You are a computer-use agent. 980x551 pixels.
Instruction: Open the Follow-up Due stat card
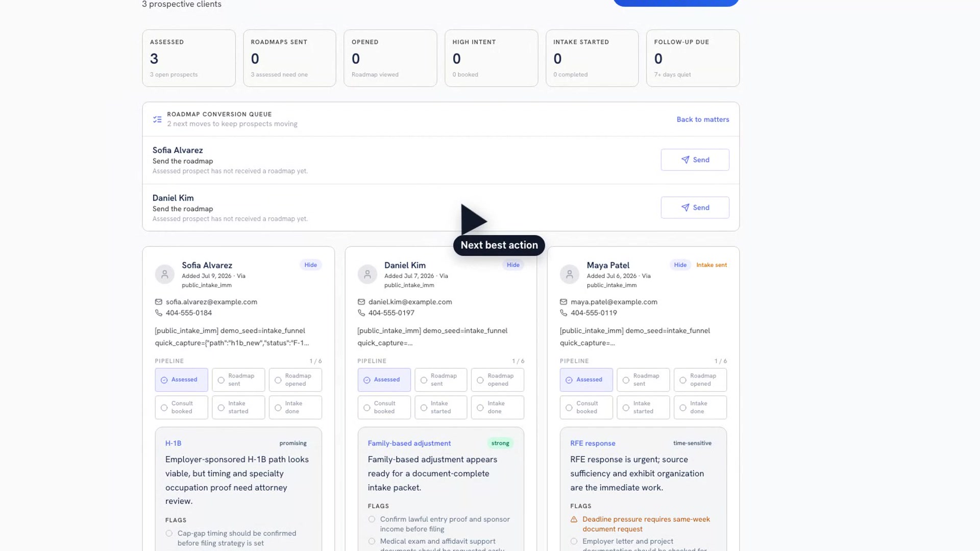693,58
